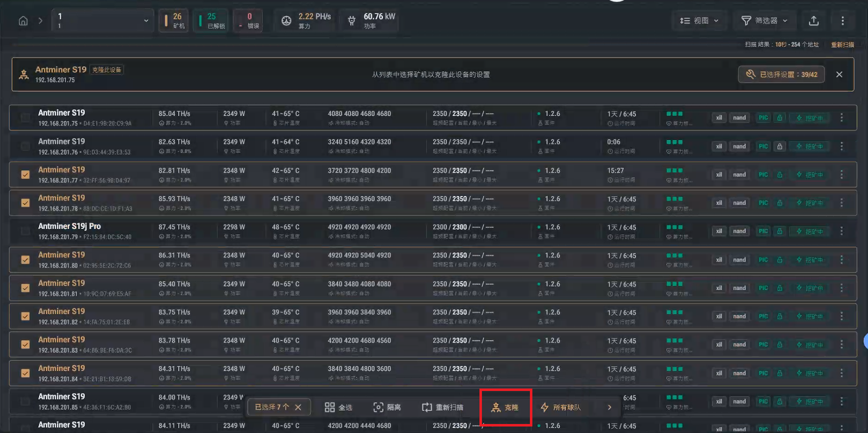This screenshot has height=433, width=868.
Task: Open row menu for 192.168.201.76
Action: (842, 146)
